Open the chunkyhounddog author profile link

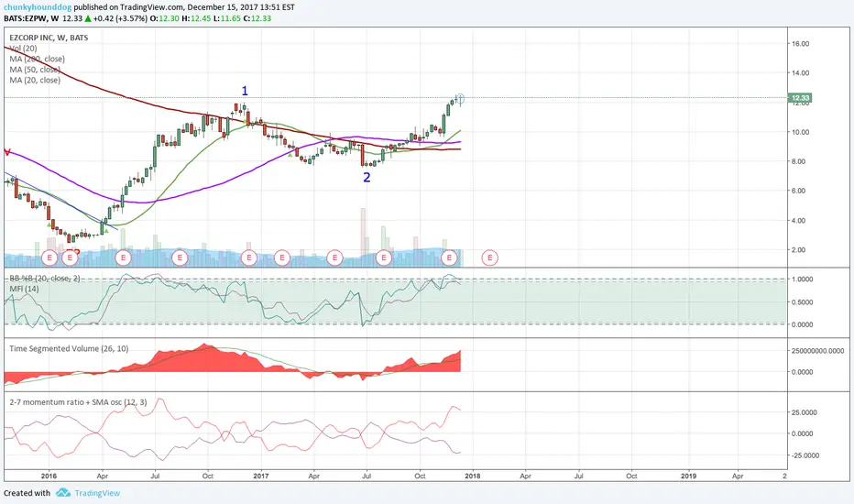pyautogui.click(x=37, y=7)
